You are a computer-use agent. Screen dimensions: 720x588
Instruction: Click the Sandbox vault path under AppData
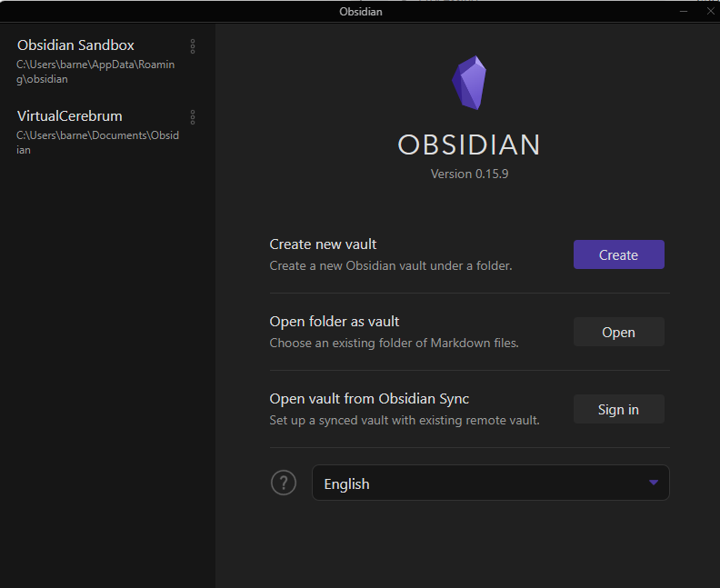coord(95,72)
